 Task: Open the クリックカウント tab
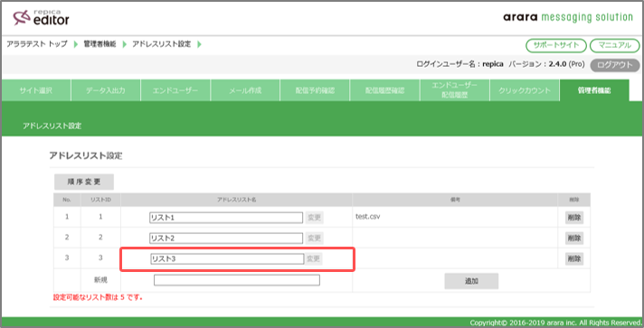(x=525, y=90)
